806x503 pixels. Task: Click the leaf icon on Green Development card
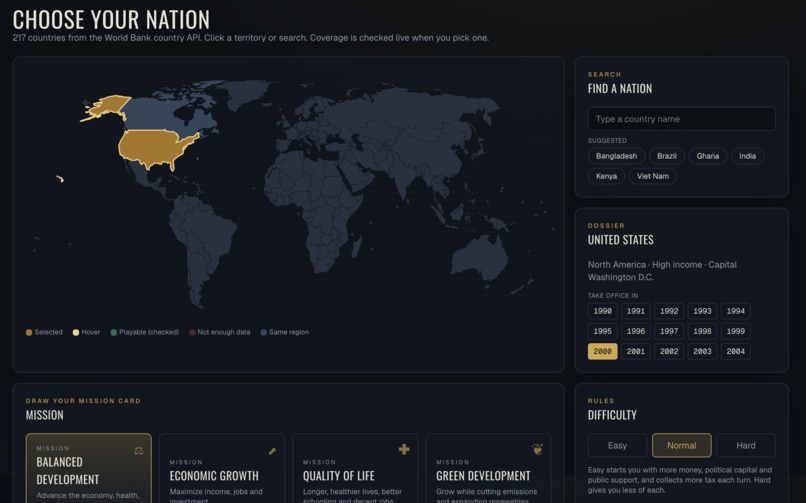click(537, 450)
